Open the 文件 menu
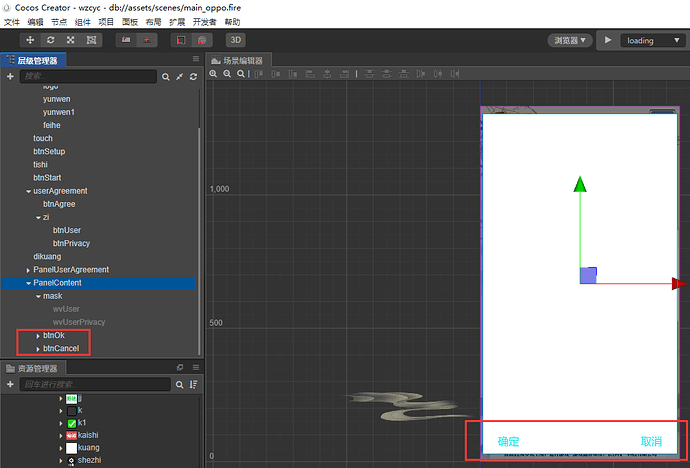 point(11,22)
